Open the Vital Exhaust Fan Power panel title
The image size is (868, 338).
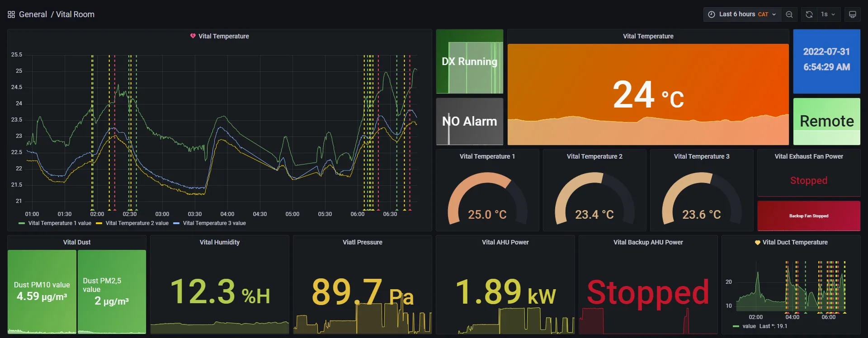pyautogui.click(x=809, y=156)
